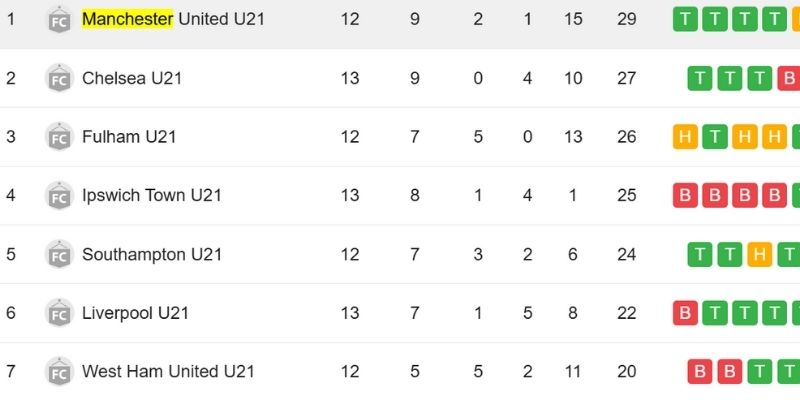Screen dimensions: 800x400
Task: Click Ipswich Town U21's first red B badge
Action: click(685, 195)
